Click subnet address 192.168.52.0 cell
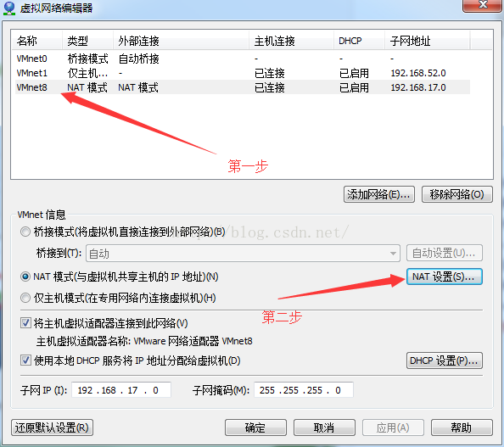This screenshot has width=504, height=447. (418, 73)
